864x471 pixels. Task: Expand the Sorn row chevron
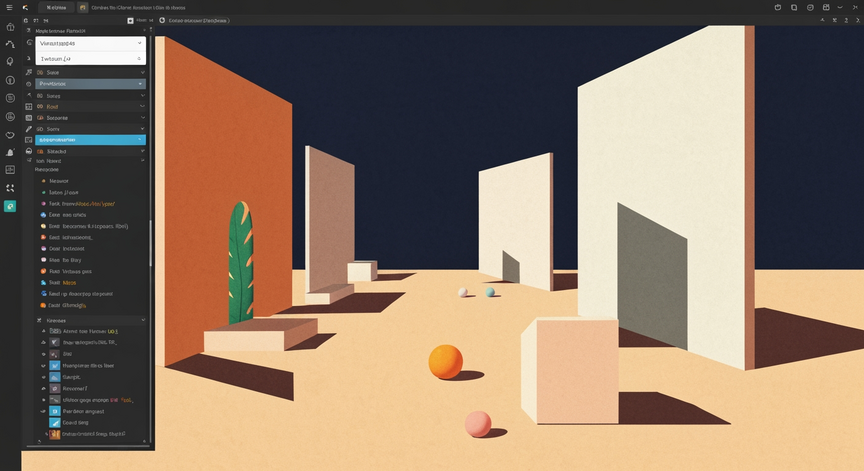pos(143,129)
